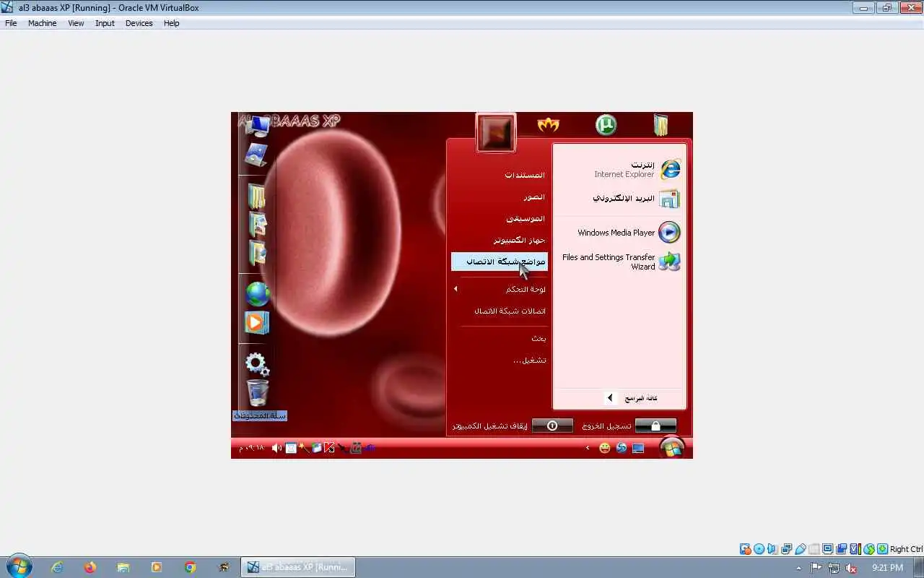Expand كافة البرامج (All Programs) arrow
This screenshot has height=578, width=924.
pos(610,398)
